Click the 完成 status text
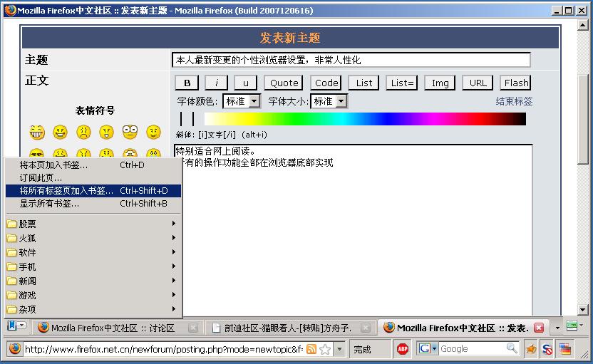 [362, 349]
